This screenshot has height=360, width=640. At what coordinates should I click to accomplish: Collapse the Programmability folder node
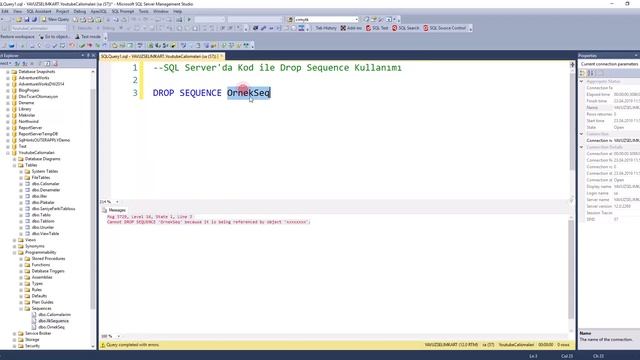[x=14, y=252]
